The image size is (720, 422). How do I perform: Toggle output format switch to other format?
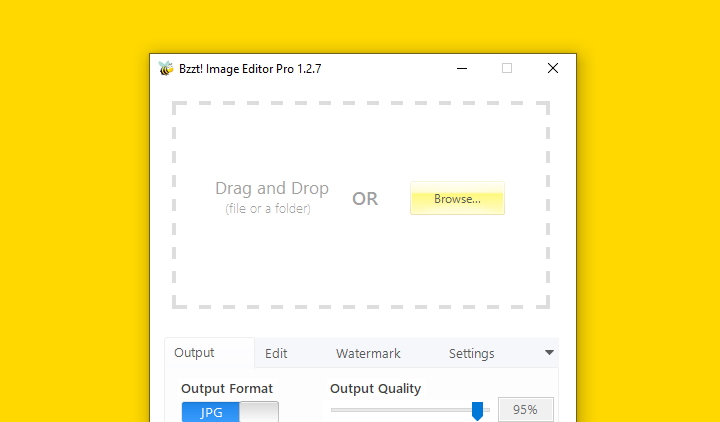point(259,412)
